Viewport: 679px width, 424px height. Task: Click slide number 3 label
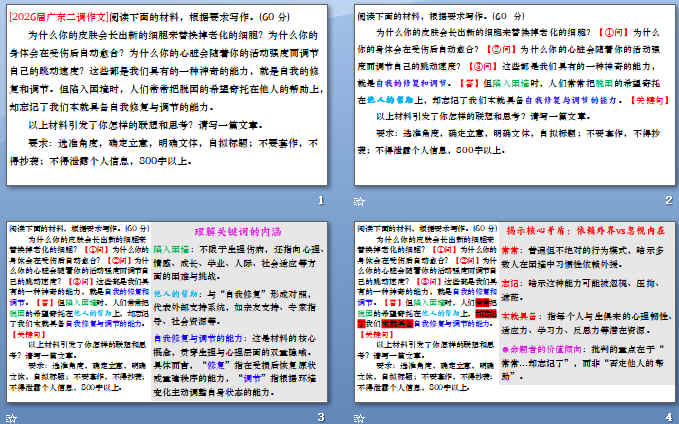pyautogui.click(x=320, y=416)
